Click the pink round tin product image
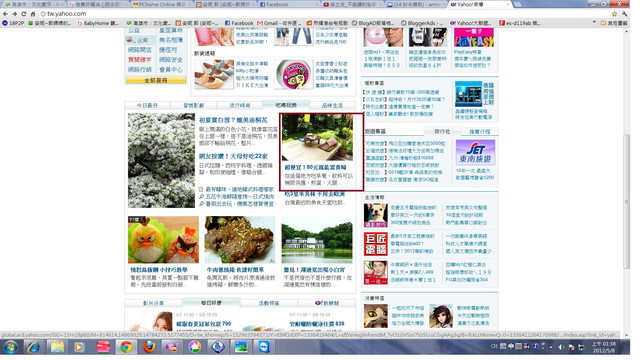 pos(293,74)
